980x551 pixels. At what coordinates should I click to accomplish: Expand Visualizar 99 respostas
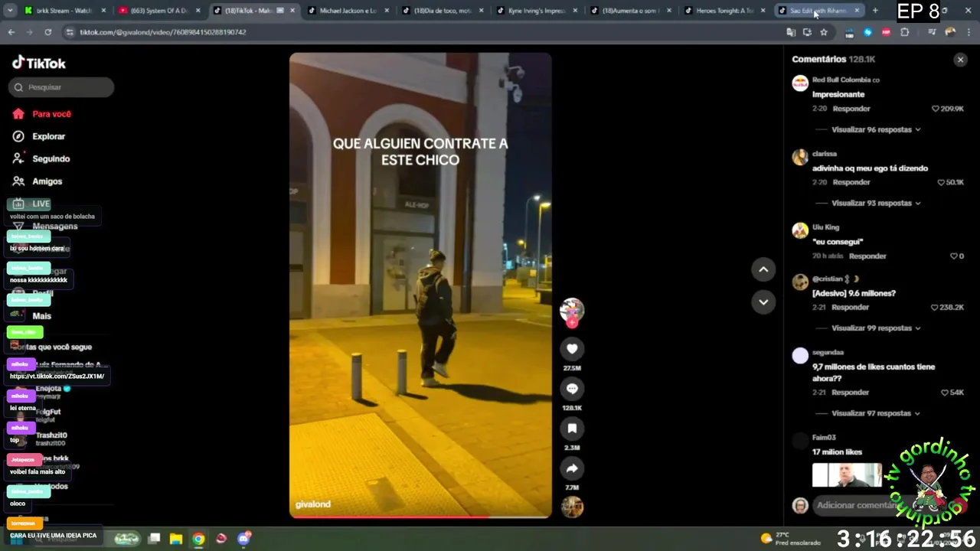click(x=876, y=328)
